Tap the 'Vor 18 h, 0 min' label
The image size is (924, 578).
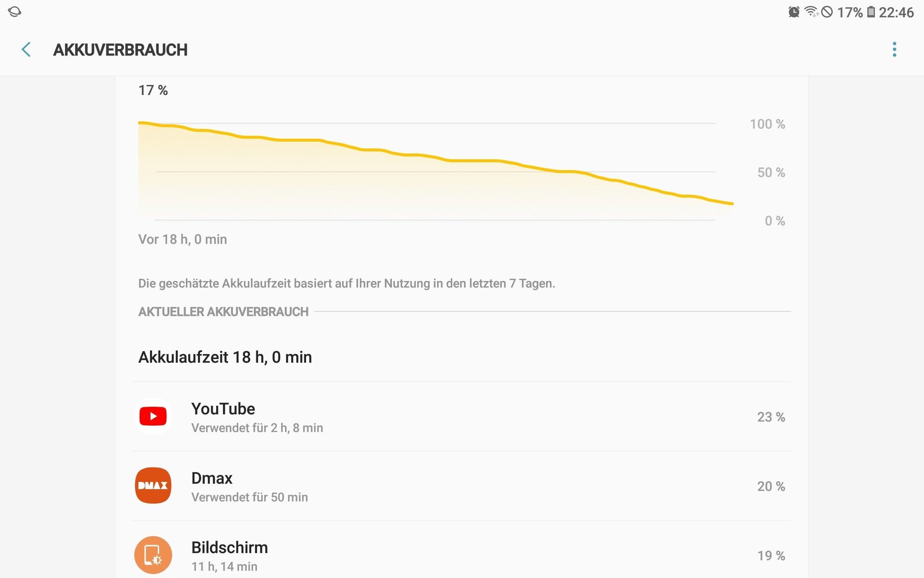(182, 239)
